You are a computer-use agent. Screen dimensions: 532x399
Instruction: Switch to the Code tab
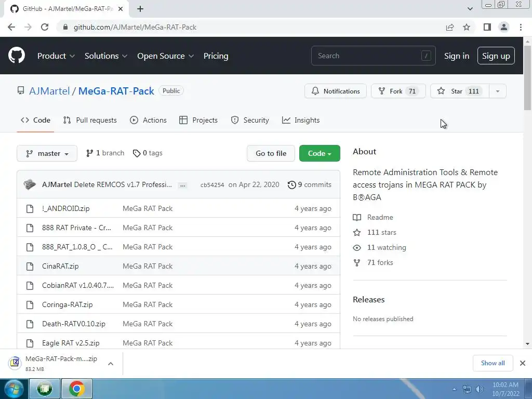point(35,120)
